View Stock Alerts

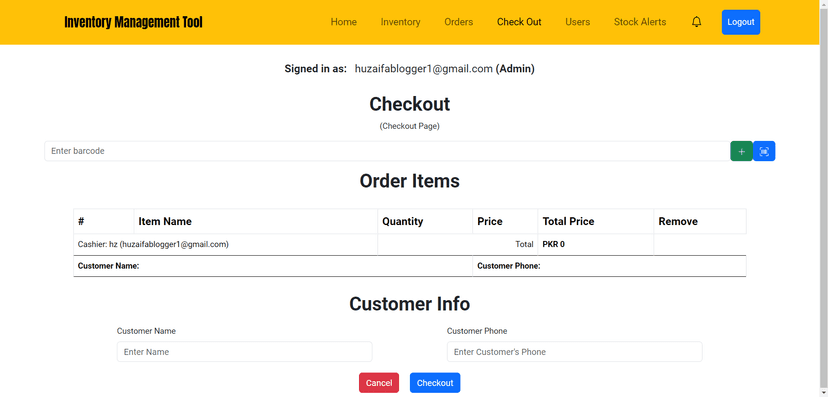640,22
